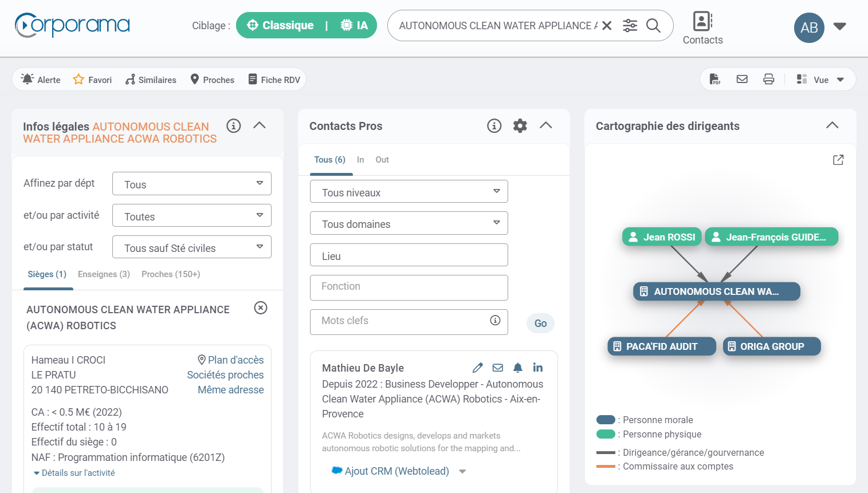Open Contacts Pros gear settings
The height and width of the screenshot is (493, 868).
click(x=520, y=126)
